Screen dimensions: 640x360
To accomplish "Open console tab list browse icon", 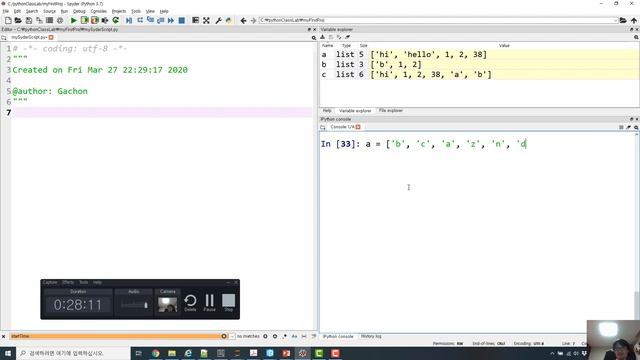I will (x=323, y=127).
